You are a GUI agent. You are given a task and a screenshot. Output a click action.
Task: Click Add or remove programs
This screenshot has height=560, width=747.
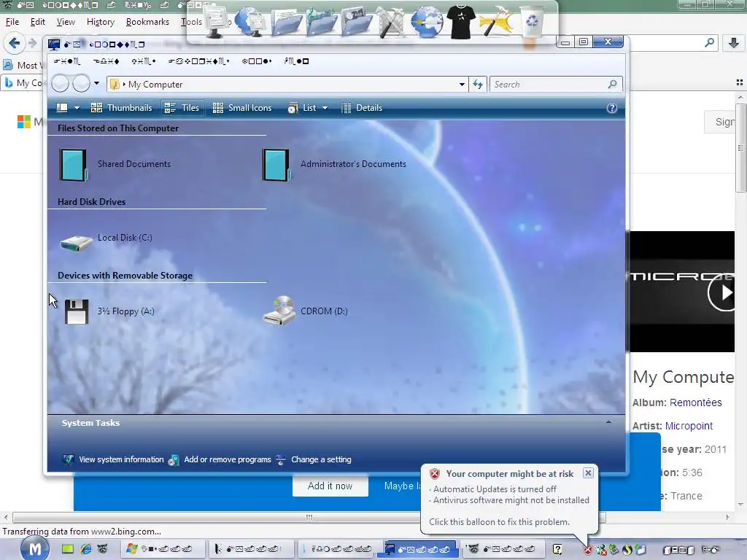click(x=220, y=459)
